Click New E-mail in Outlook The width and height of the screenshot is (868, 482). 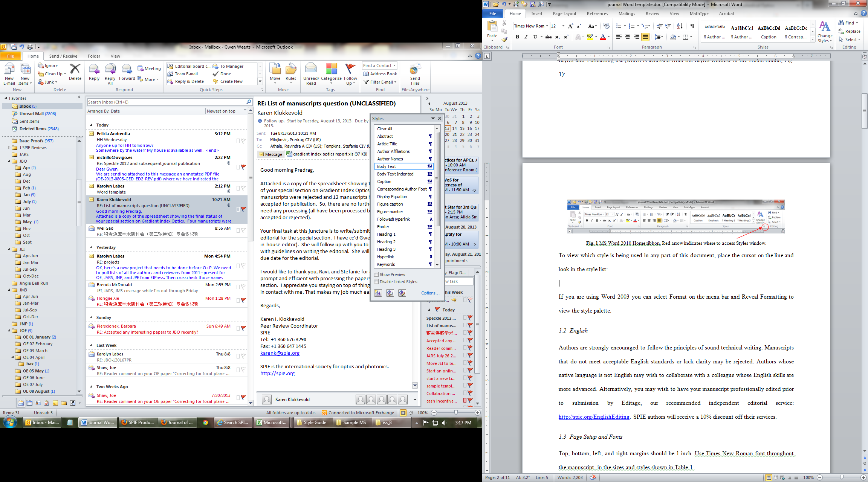9,74
